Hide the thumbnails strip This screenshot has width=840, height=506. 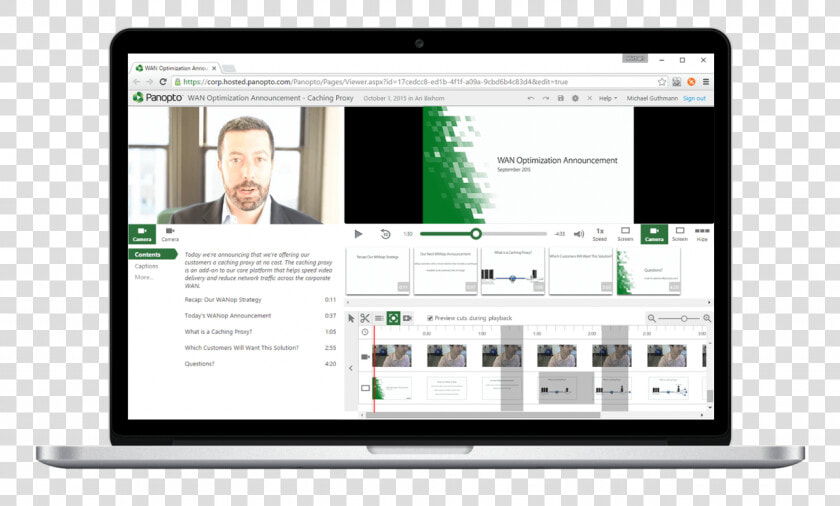[702, 234]
